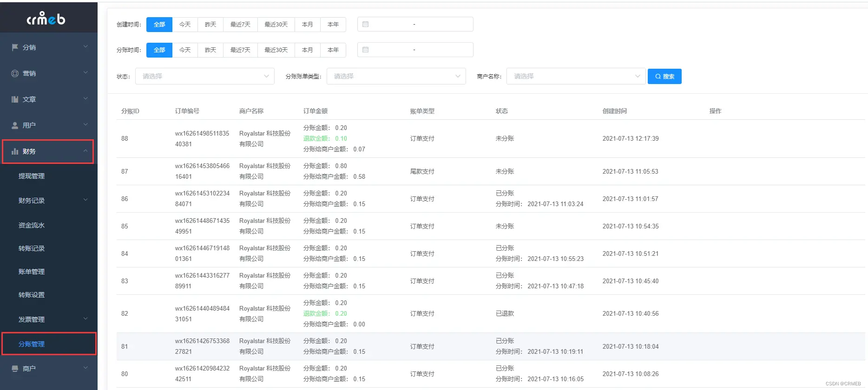This screenshot has width=868, height=390.
Task: Open 转账设置 in sidebar
Action: tap(32, 295)
